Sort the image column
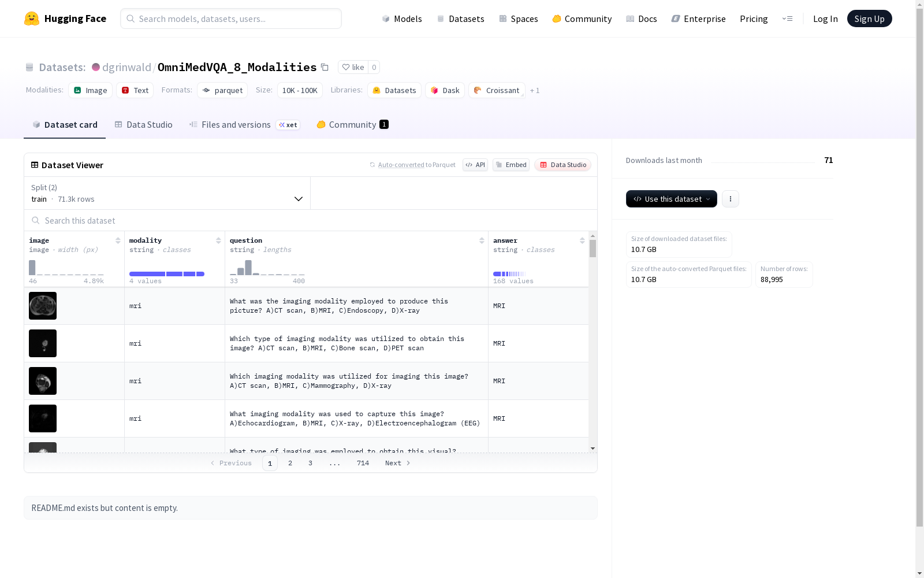This screenshot has width=924, height=578. point(118,240)
